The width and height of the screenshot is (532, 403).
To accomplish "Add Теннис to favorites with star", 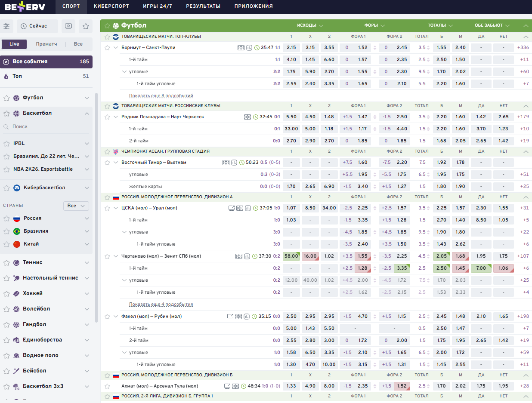I will pos(6,262).
